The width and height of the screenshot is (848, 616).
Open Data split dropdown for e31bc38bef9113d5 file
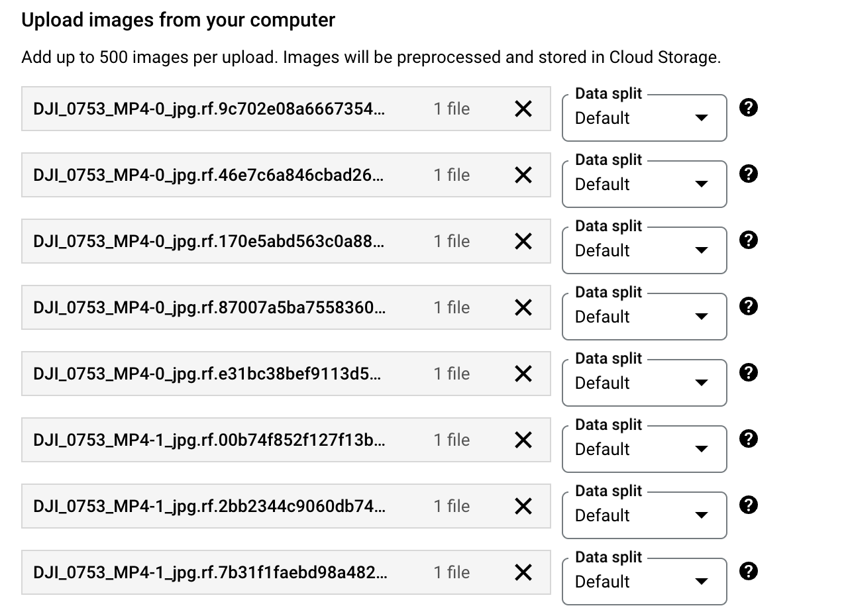pyautogui.click(x=644, y=383)
